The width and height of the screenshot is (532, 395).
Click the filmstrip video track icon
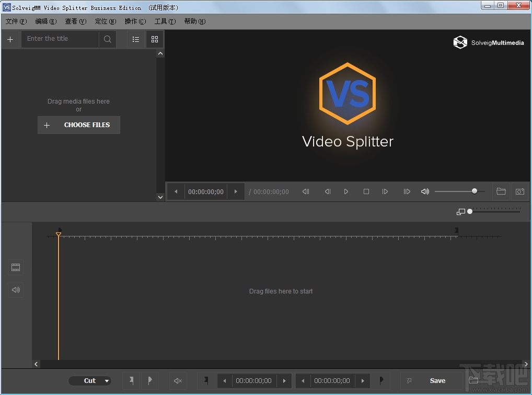pyautogui.click(x=16, y=267)
